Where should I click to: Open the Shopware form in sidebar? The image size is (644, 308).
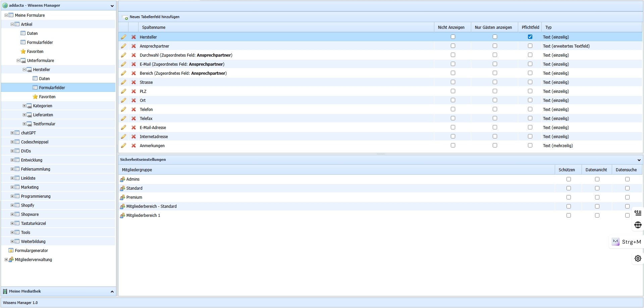[x=30, y=214]
